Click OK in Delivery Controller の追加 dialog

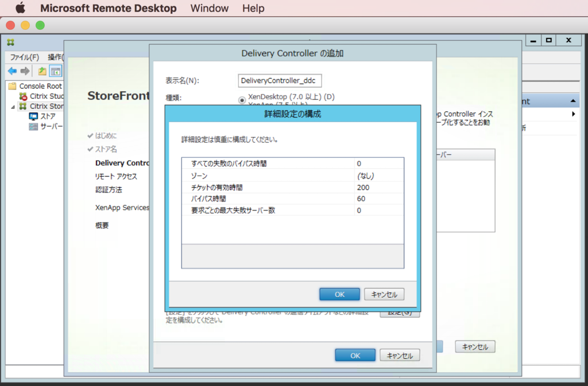click(355, 355)
